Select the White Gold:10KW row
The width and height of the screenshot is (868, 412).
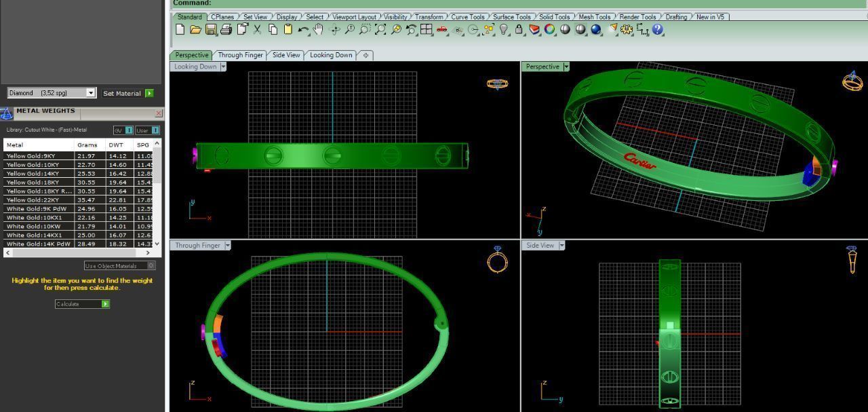click(78, 226)
